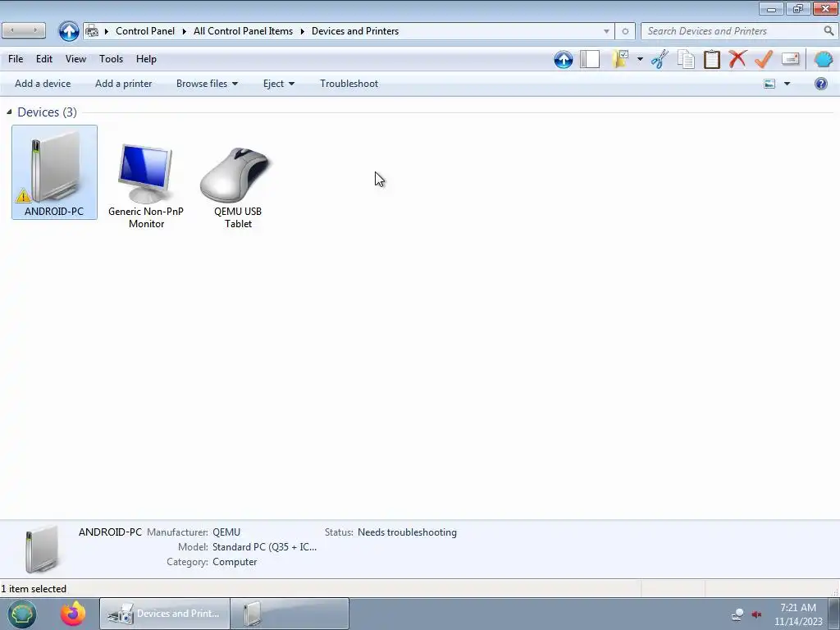Click the Back/Forward navigation buttons

tap(24, 30)
